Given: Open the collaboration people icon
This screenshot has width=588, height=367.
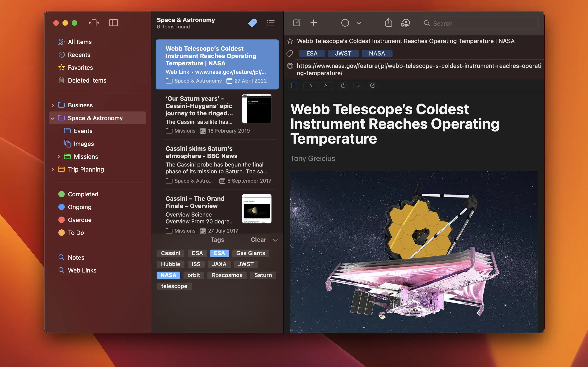Looking at the screenshot, I should [x=405, y=23].
